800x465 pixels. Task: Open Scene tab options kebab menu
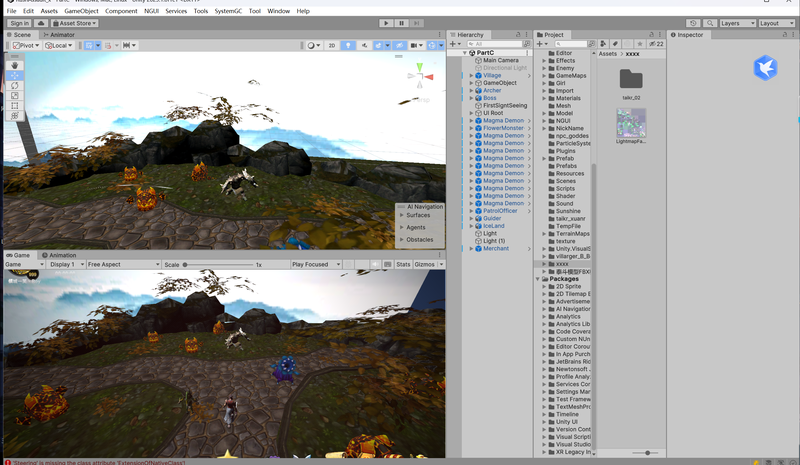point(439,35)
